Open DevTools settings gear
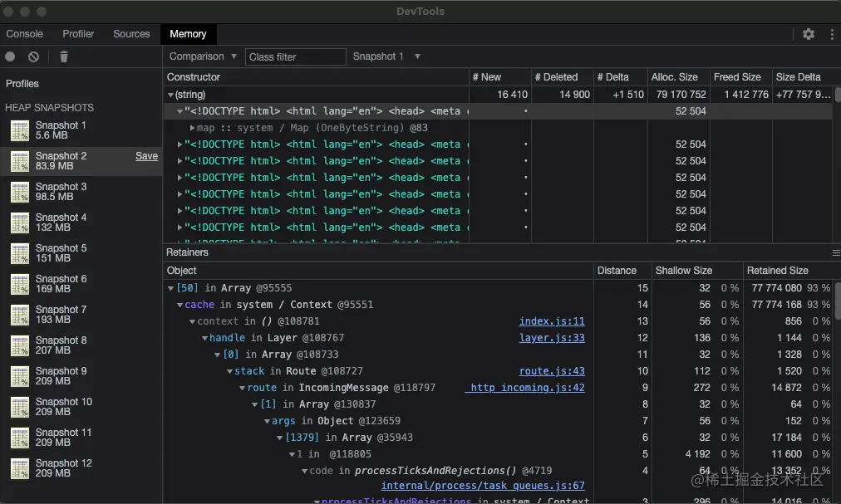The image size is (841, 504). [808, 34]
